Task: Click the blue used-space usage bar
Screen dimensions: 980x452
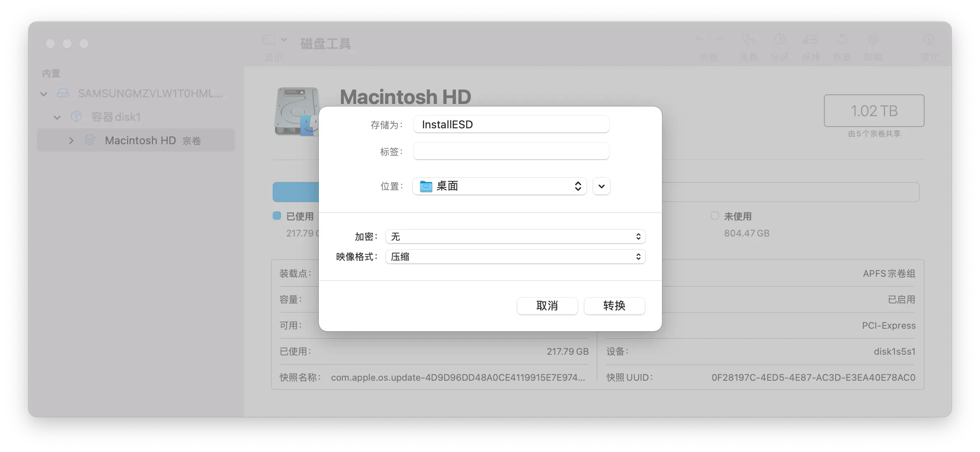Action: pos(296,192)
